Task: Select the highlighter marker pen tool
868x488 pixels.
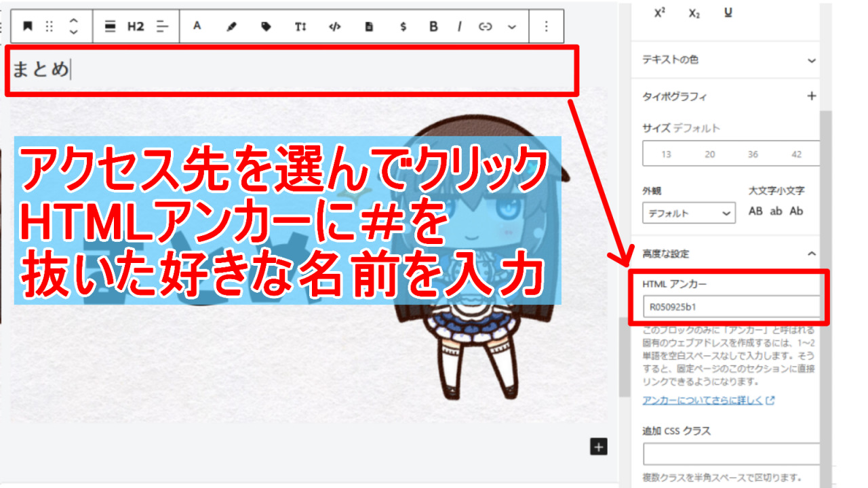Action: click(231, 26)
